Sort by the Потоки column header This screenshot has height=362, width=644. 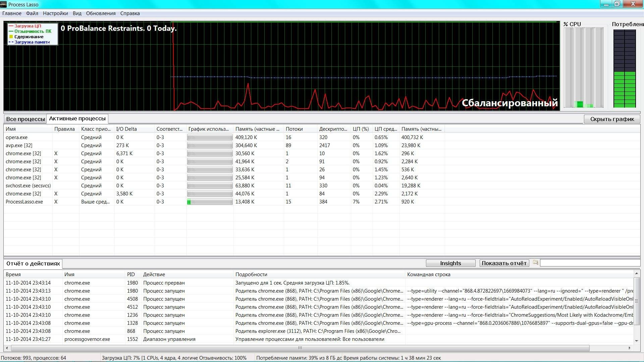301,129
